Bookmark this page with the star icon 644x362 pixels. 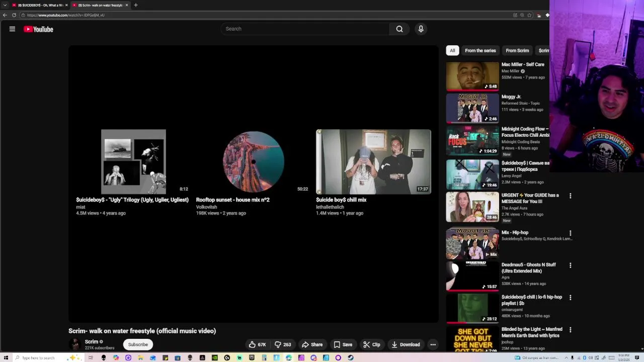tap(529, 15)
